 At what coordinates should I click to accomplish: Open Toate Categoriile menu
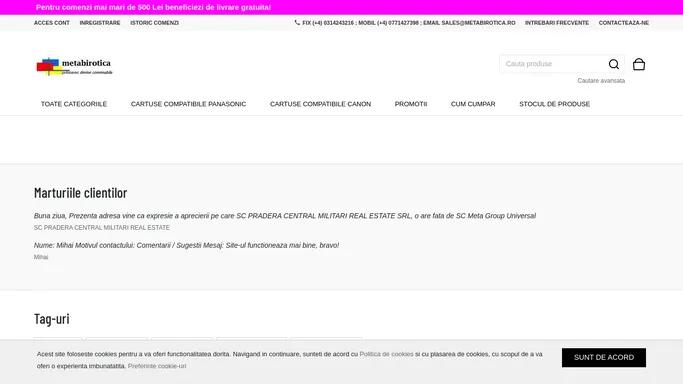(74, 104)
